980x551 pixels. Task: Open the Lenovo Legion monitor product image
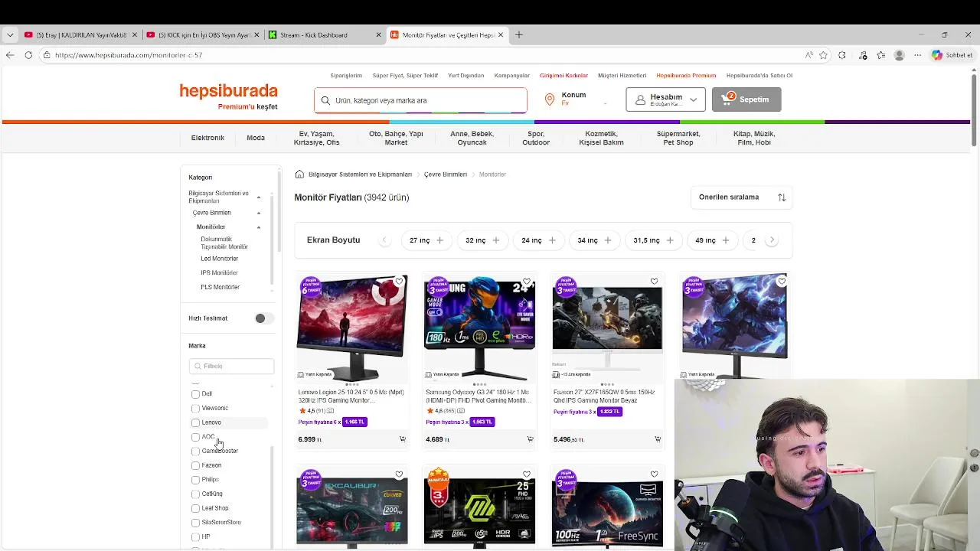click(x=352, y=327)
